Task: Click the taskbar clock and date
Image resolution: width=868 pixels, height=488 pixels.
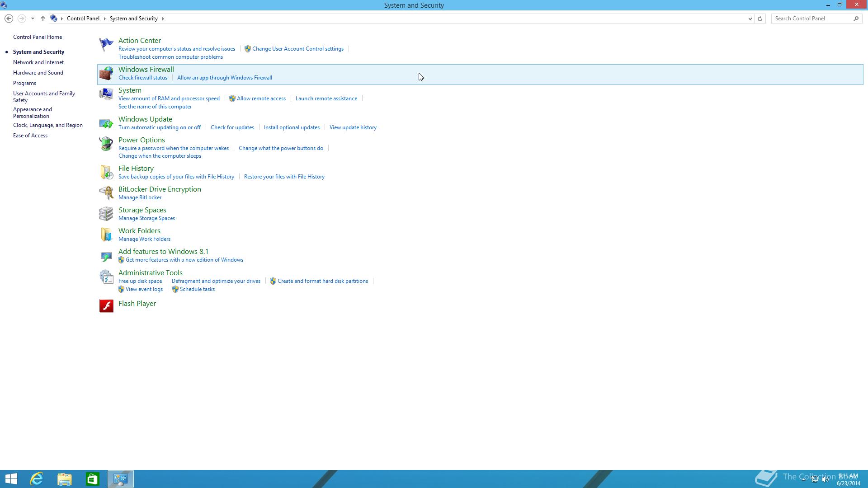Action: point(848,479)
